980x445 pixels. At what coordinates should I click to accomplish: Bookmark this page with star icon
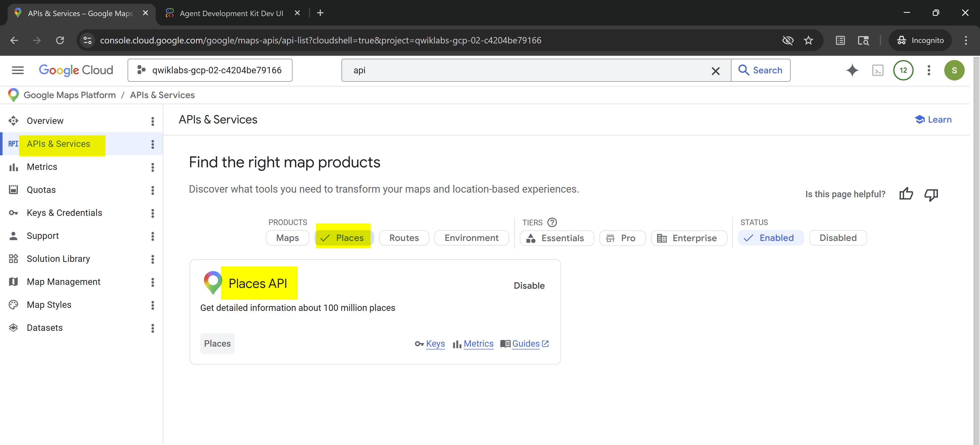pyautogui.click(x=808, y=40)
